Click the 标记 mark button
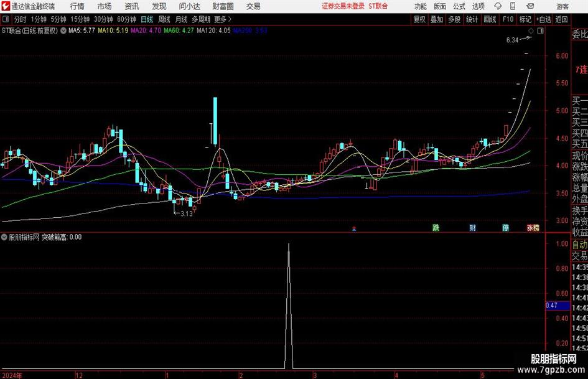Screen dimensions: 588x379 (x=525, y=19)
